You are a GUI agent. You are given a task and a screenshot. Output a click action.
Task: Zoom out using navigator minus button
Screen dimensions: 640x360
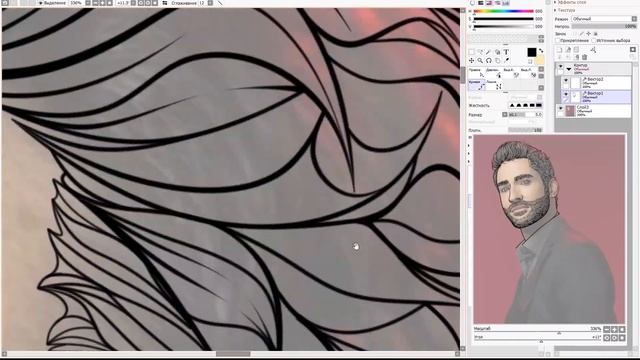[x=607, y=329]
